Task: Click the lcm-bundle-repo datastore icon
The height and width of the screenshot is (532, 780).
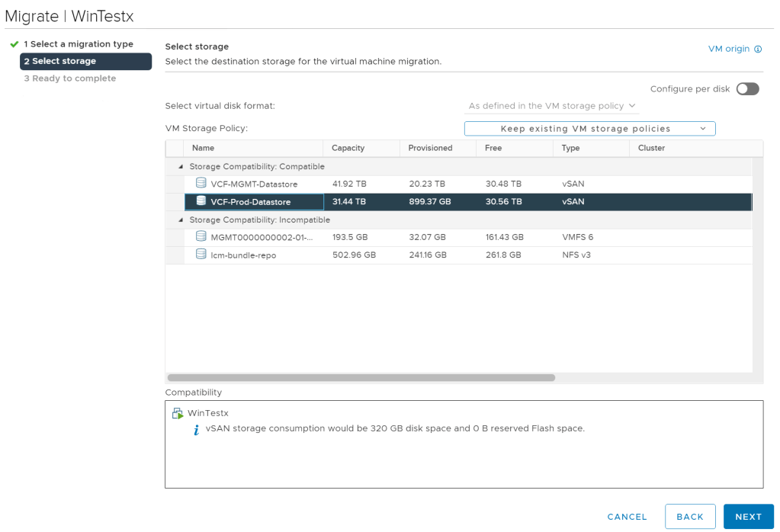Action: click(x=201, y=255)
